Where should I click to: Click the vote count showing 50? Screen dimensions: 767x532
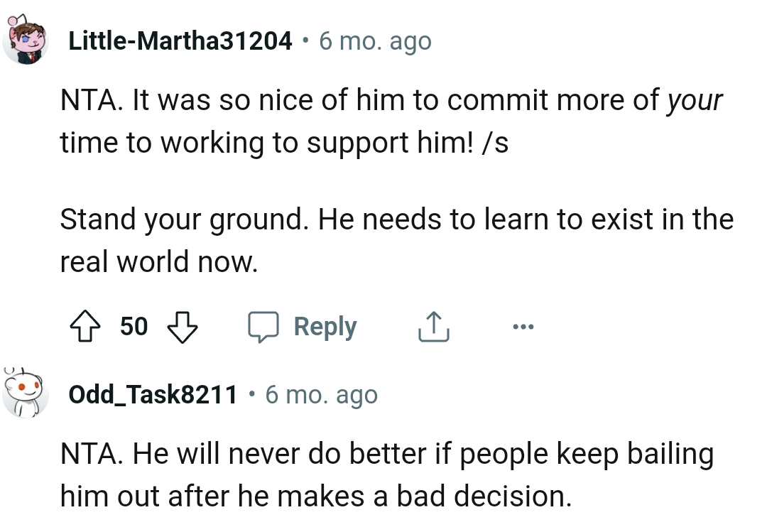click(135, 326)
